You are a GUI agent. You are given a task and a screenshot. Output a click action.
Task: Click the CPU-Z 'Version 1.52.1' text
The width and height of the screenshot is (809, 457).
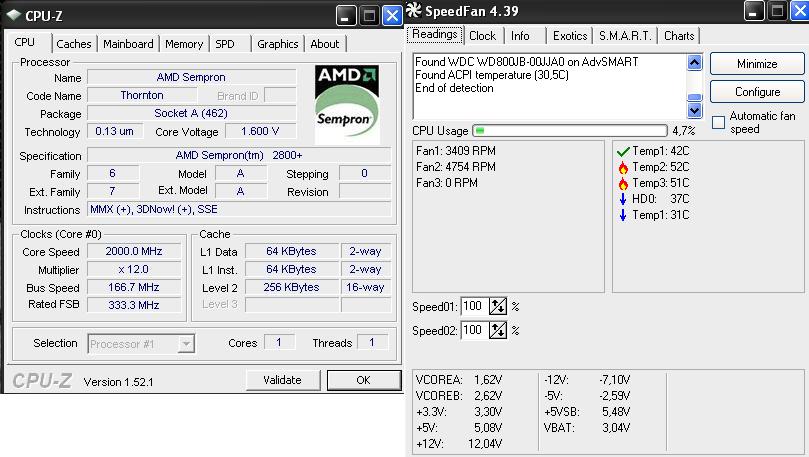(119, 382)
